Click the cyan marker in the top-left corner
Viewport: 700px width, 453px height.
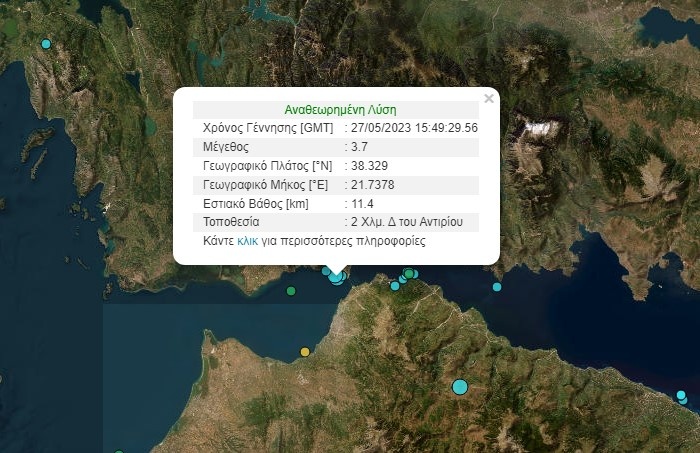coord(46,44)
